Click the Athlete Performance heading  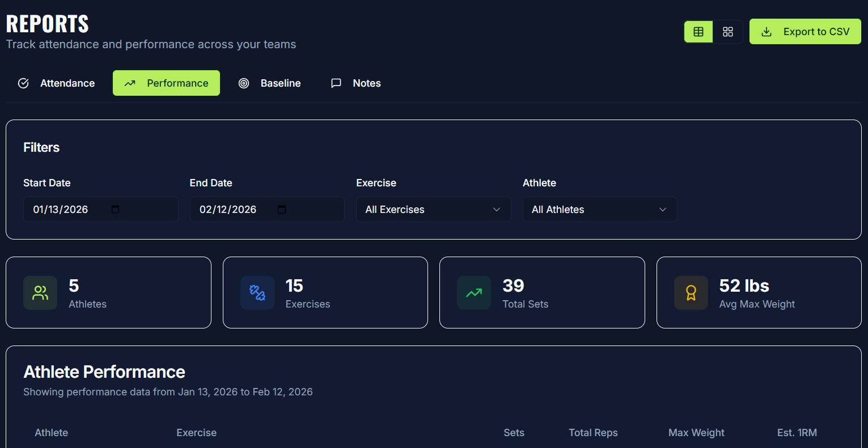pos(104,372)
